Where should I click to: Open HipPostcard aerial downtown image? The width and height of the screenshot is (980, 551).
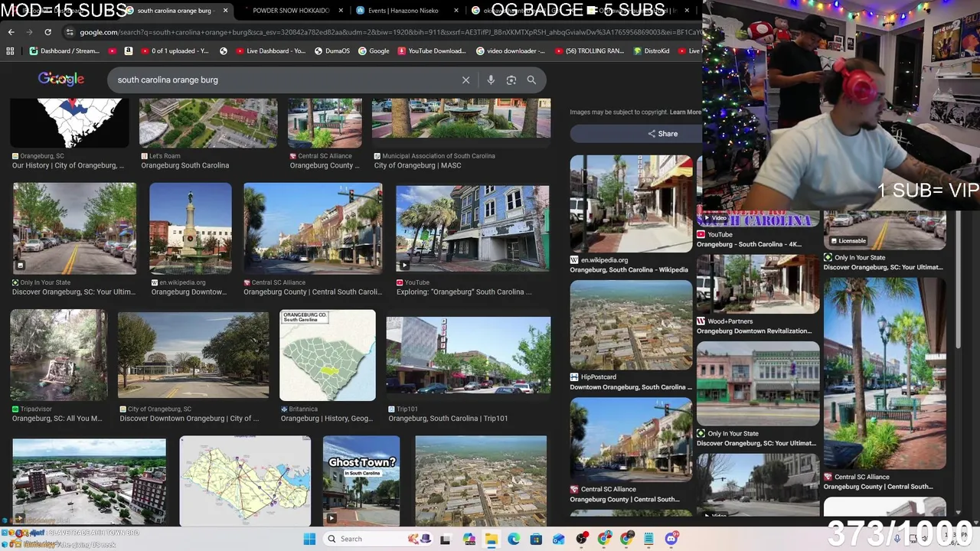click(x=631, y=325)
